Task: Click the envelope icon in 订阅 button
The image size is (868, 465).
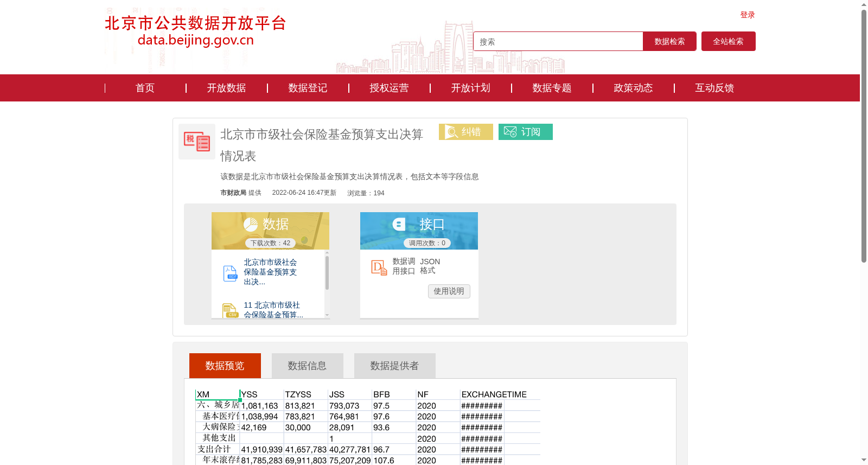Action: pos(510,132)
